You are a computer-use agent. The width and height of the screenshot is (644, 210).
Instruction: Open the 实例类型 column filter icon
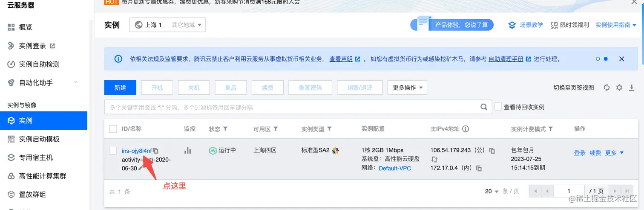pyautogui.click(x=329, y=129)
